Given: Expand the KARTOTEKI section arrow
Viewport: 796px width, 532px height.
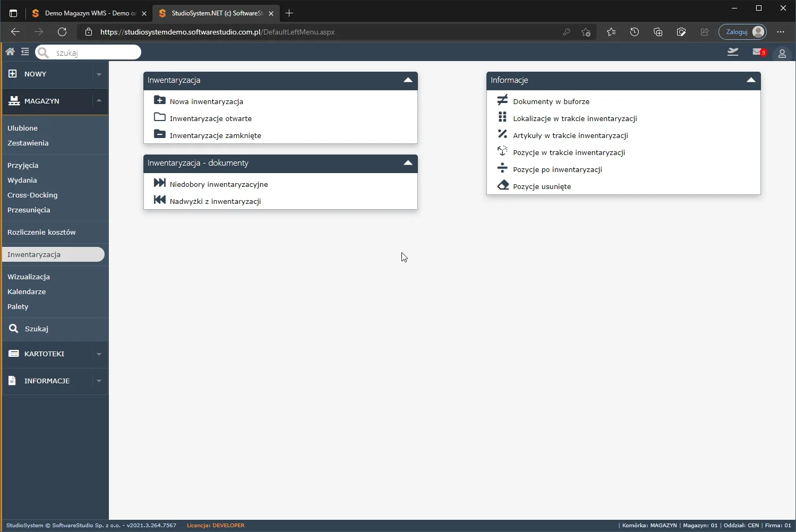Looking at the screenshot, I should tap(99, 354).
